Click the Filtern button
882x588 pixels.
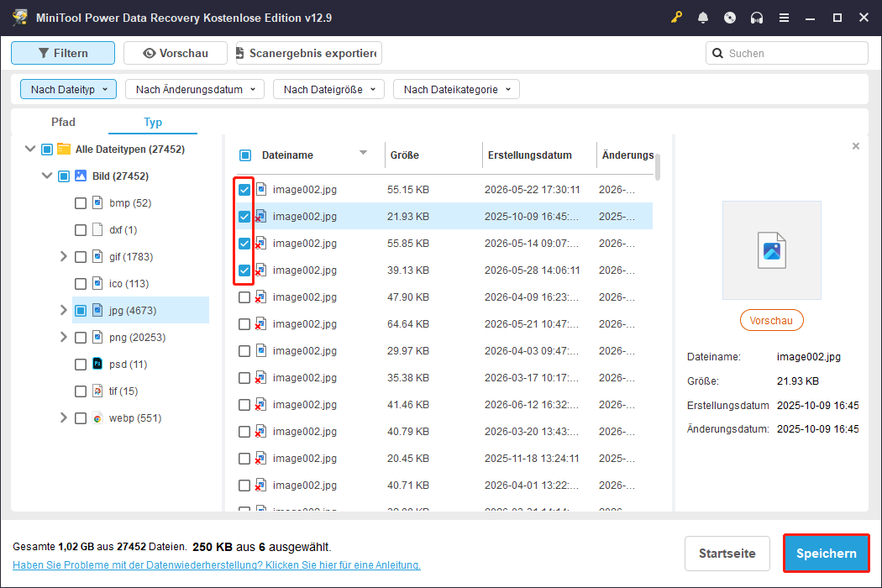[63, 53]
